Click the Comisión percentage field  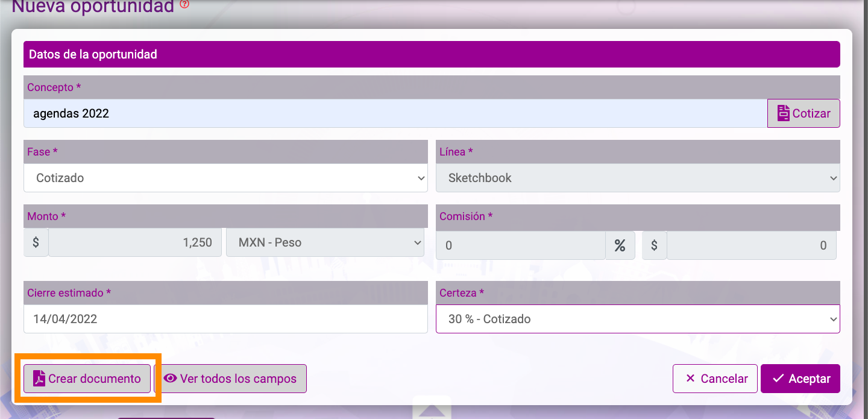(520, 245)
